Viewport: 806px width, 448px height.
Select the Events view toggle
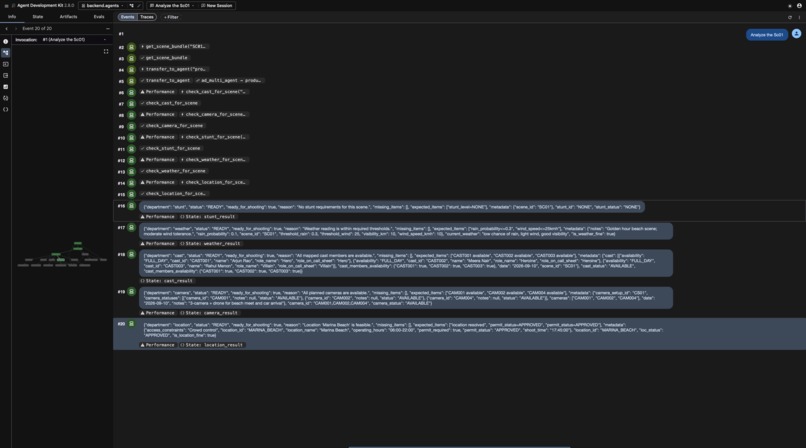tap(127, 17)
